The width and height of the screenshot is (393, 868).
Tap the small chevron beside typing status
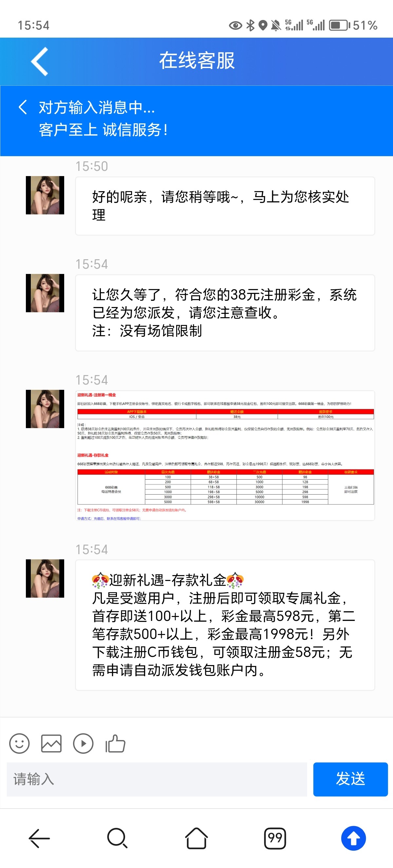[x=22, y=107]
